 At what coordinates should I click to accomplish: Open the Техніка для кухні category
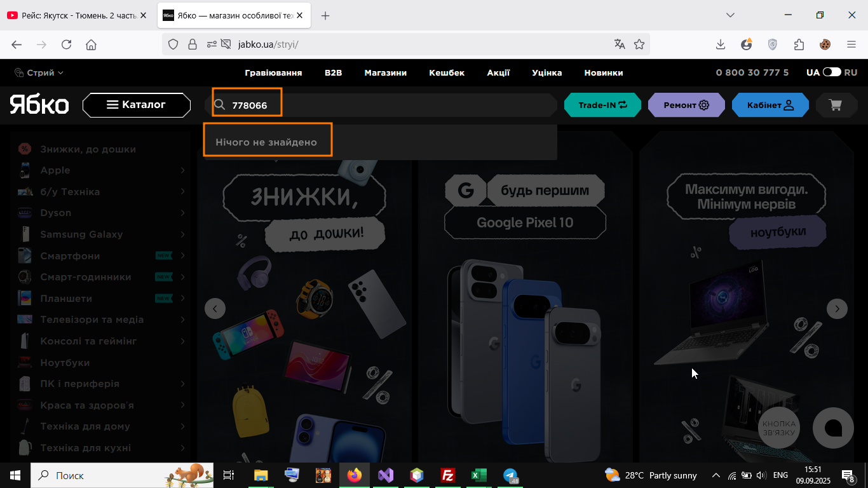coord(86,448)
